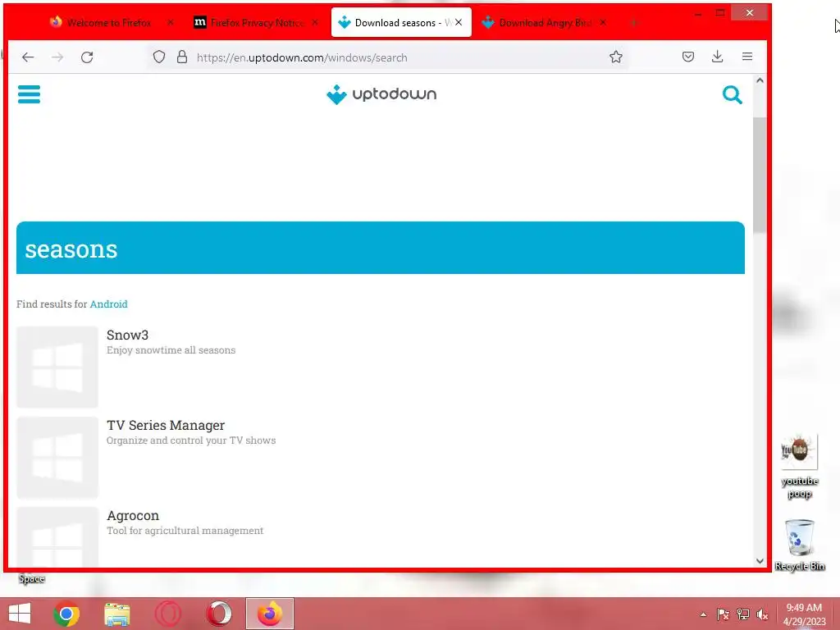Open the Agrocon app result

coord(133,515)
